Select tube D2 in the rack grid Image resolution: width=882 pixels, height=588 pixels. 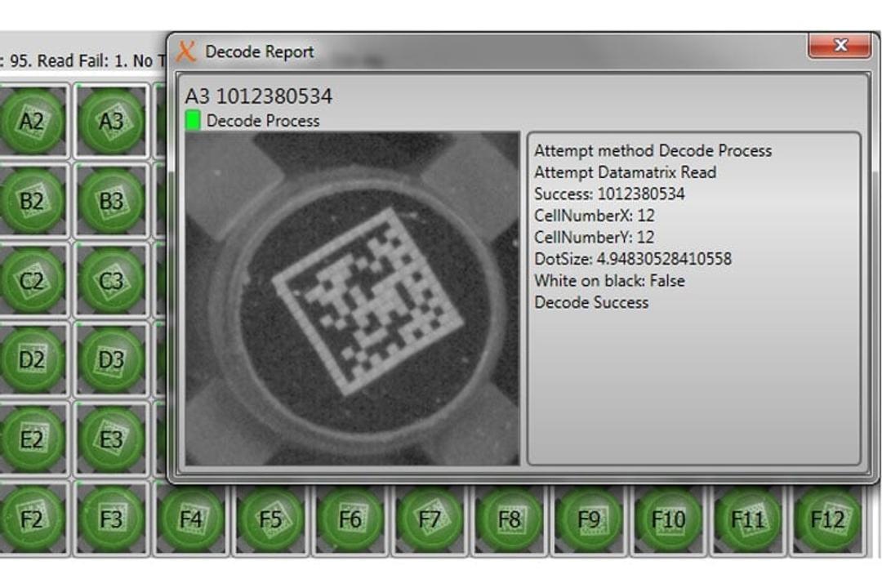click(x=32, y=359)
